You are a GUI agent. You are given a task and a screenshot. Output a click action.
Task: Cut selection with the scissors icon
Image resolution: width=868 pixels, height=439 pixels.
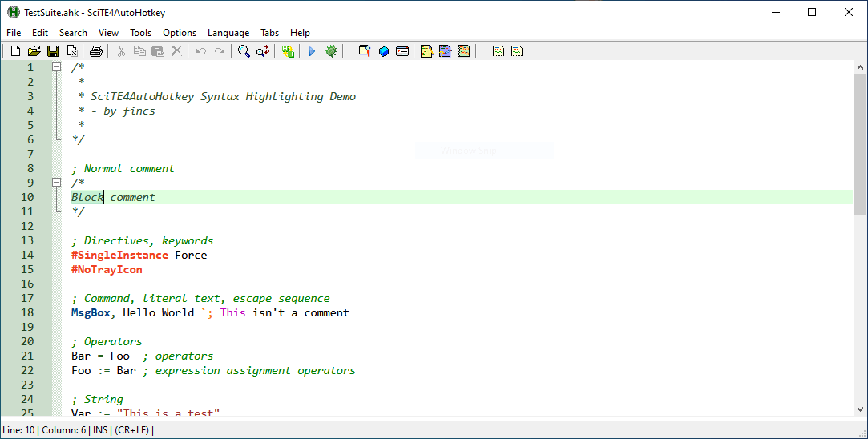click(121, 51)
